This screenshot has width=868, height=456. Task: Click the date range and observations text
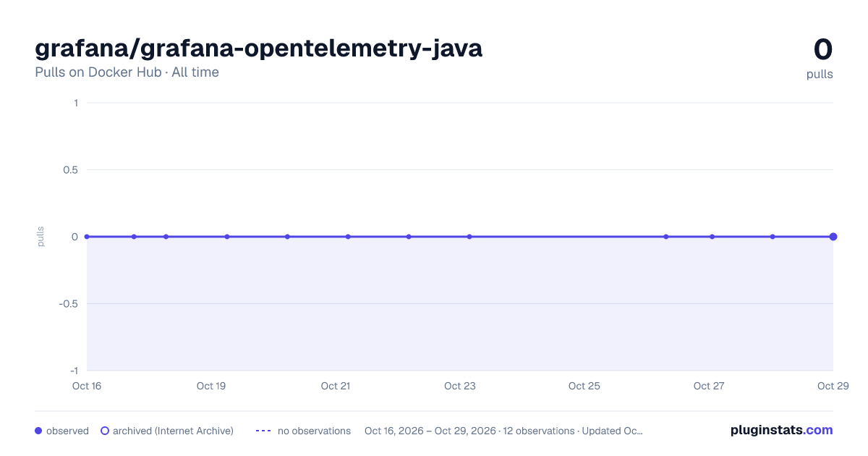(x=503, y=431)
